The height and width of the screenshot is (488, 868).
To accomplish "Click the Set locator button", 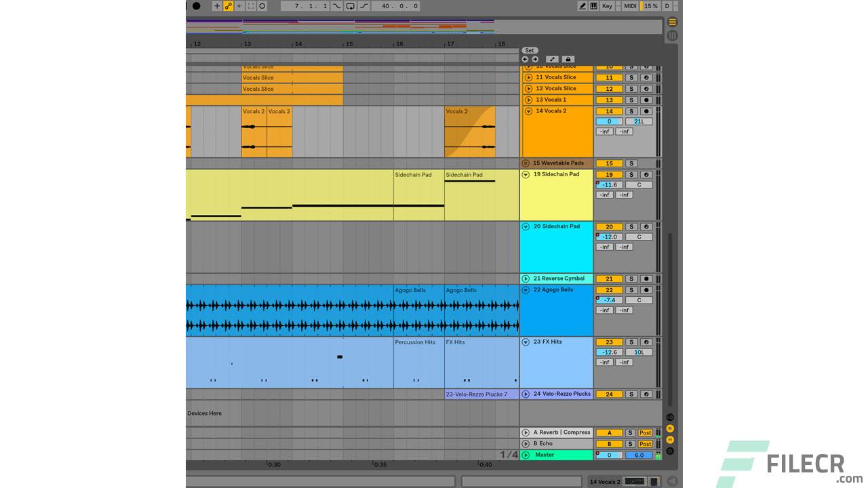I will coord(530,51).
